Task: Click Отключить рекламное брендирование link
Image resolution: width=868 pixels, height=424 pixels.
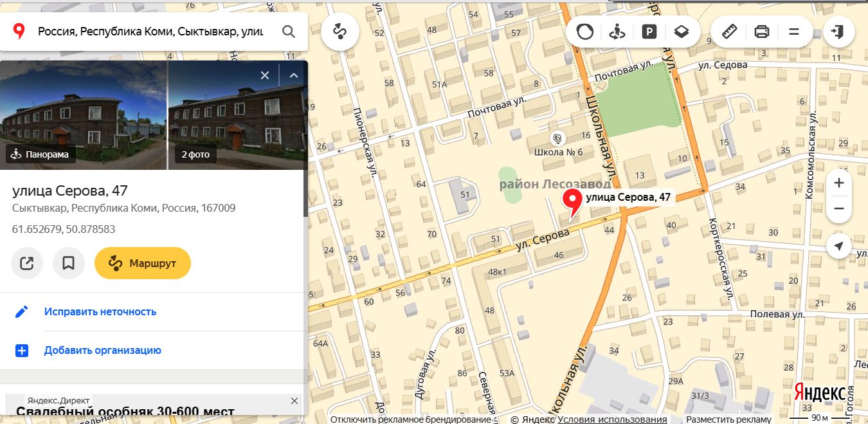Action: pos(410,419)
